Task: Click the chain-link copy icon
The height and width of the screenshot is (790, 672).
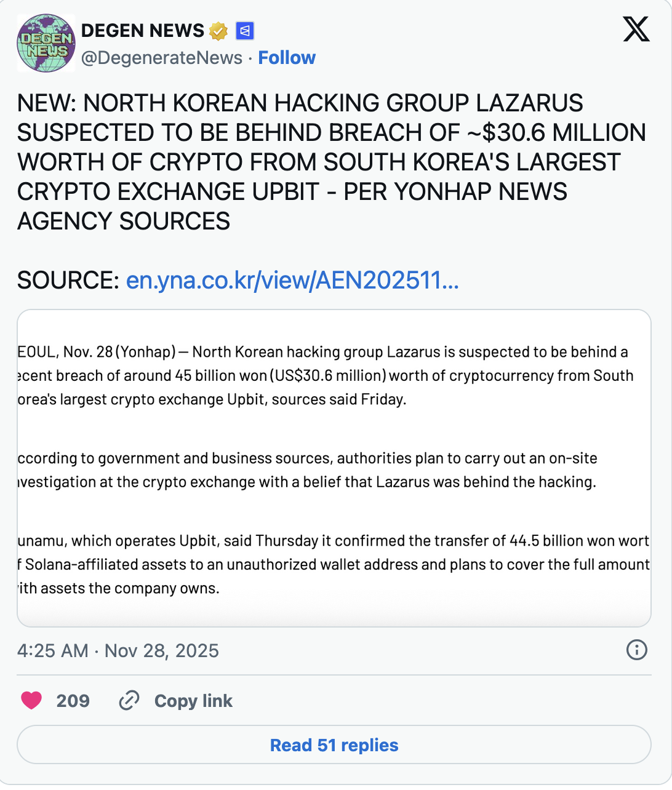Action: (129, 700)
